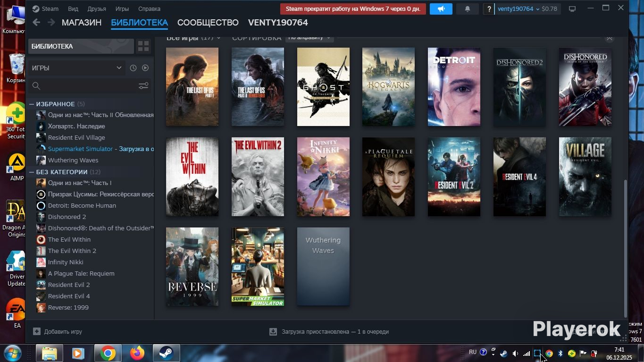This screenshot has width=644, height=362.
Task: Select A Plague Tale: Requiem in the sidebar
Action: (81, 273)
